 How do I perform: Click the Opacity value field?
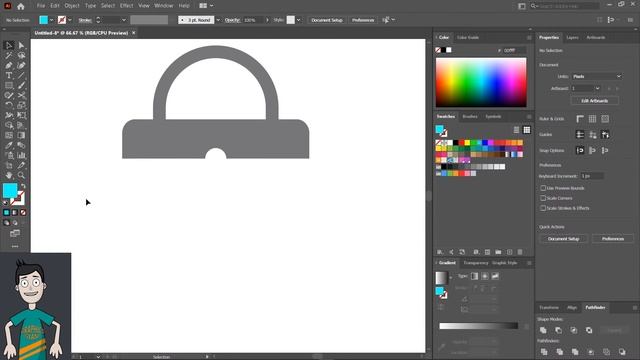tap(253, 20)
